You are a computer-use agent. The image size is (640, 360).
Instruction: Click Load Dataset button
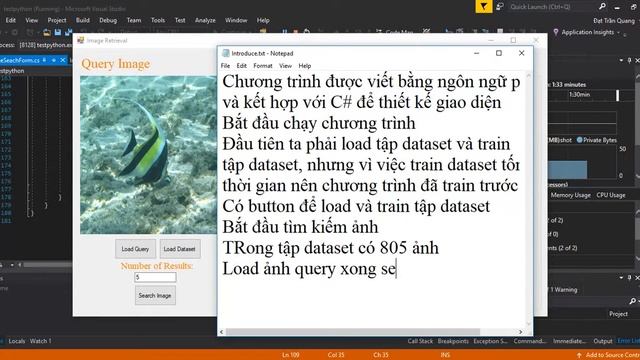pyautogui.click(x=180, y=249)
